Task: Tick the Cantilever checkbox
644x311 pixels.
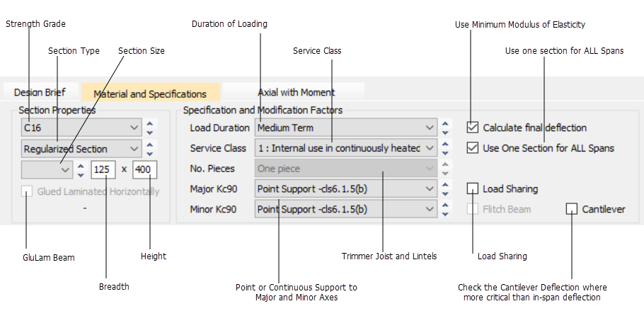Action: (x=572, y=209)
